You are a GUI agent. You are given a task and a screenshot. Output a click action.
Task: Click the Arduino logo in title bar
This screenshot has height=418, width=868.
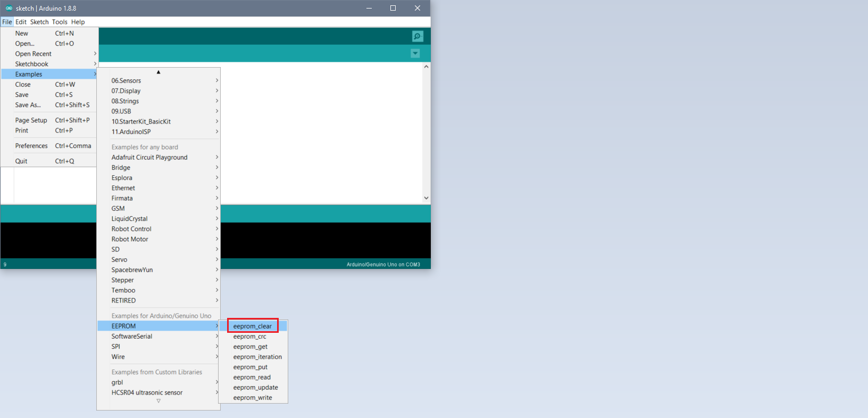pos(9,8)
